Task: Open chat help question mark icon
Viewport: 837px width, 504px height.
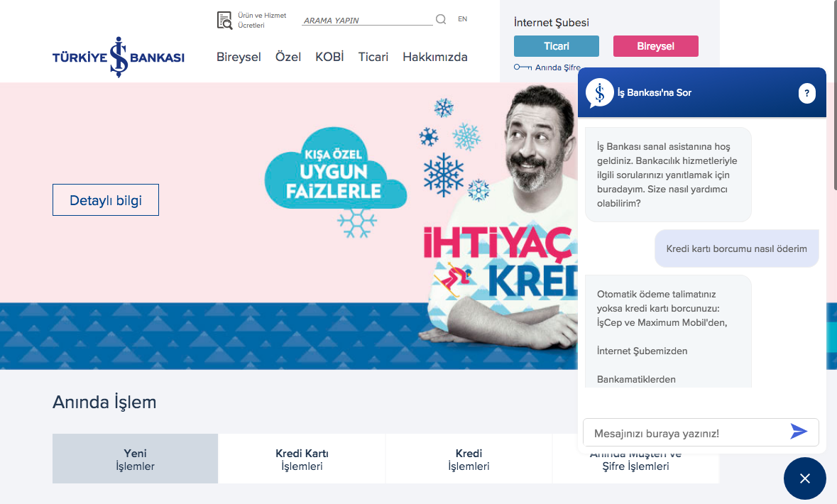Action: 806,93
